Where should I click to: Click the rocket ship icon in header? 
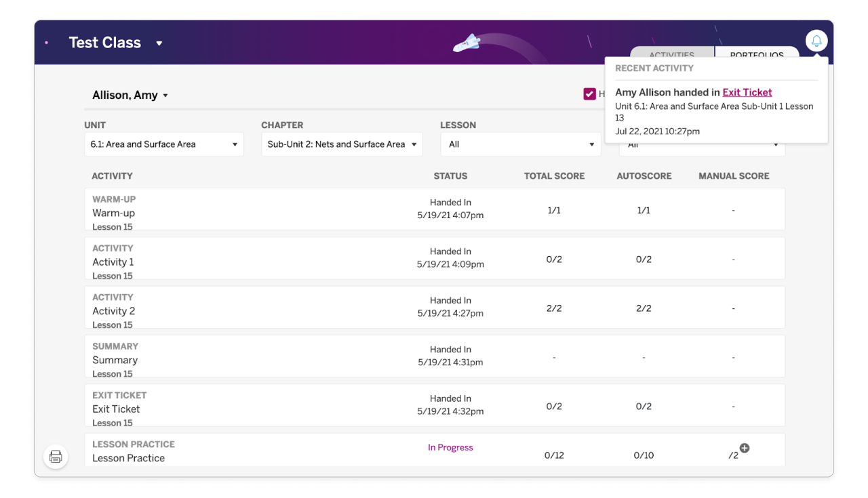tap(467, 44)
